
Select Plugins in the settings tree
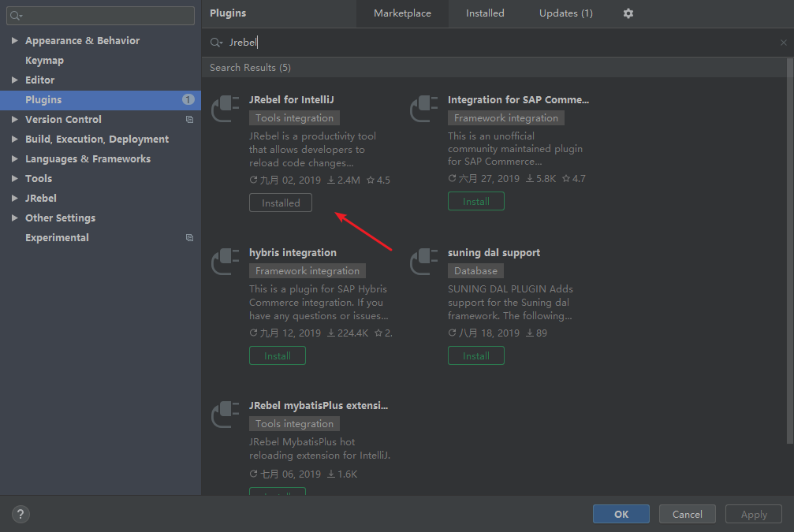pos(100,100)
